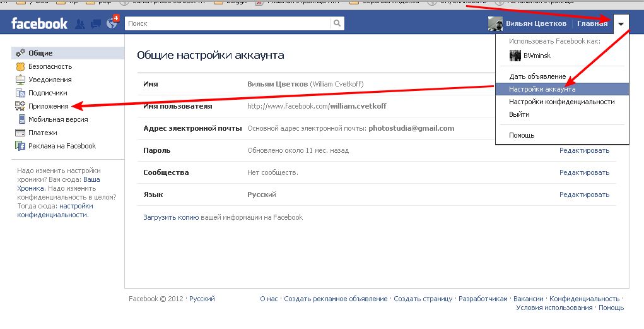This screenshot has height=329, width=644.
Task: Click the card icon beside Платежи
Action: pyautogui.click(x=20, y=133)
